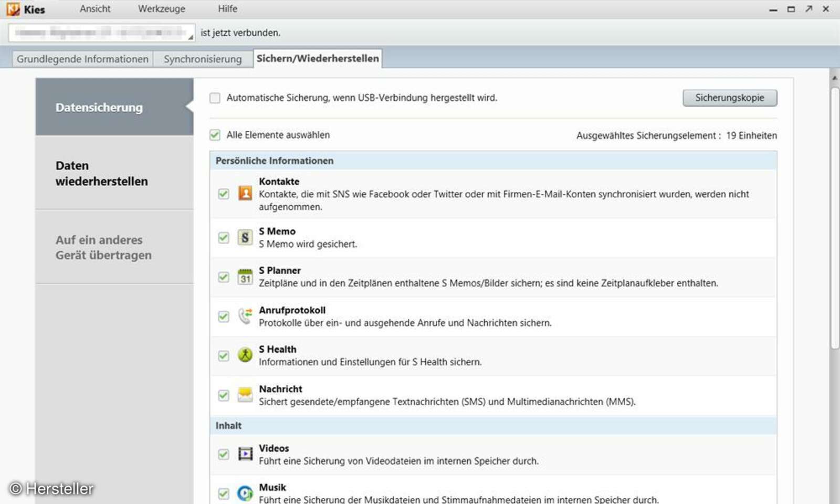Screen dimensions: 840x504
Task: Click the Musik icon
Action: click(245, 493)
